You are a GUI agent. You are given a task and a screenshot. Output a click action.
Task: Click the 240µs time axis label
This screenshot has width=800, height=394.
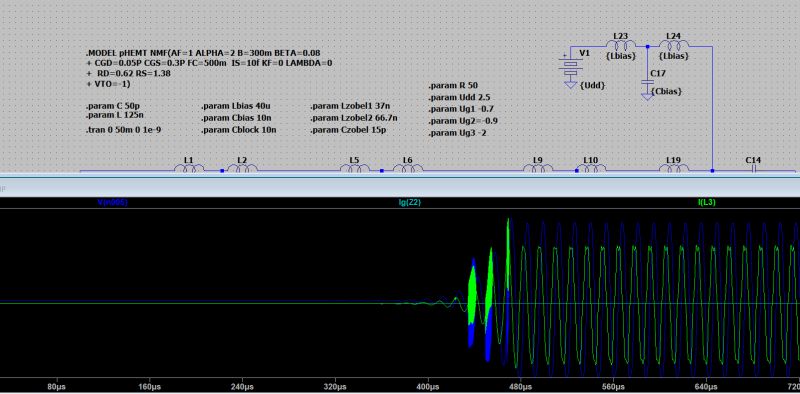point(242,387)
